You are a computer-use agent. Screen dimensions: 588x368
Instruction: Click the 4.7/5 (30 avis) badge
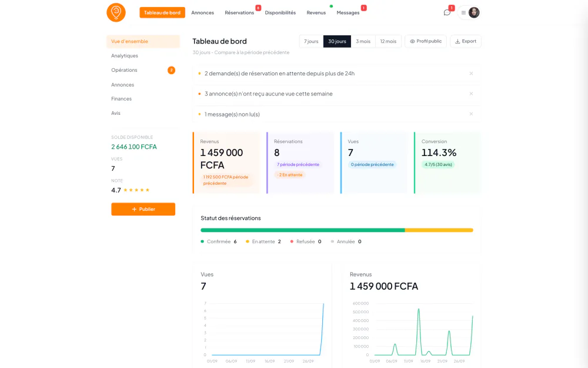click(x=439, y=164)
